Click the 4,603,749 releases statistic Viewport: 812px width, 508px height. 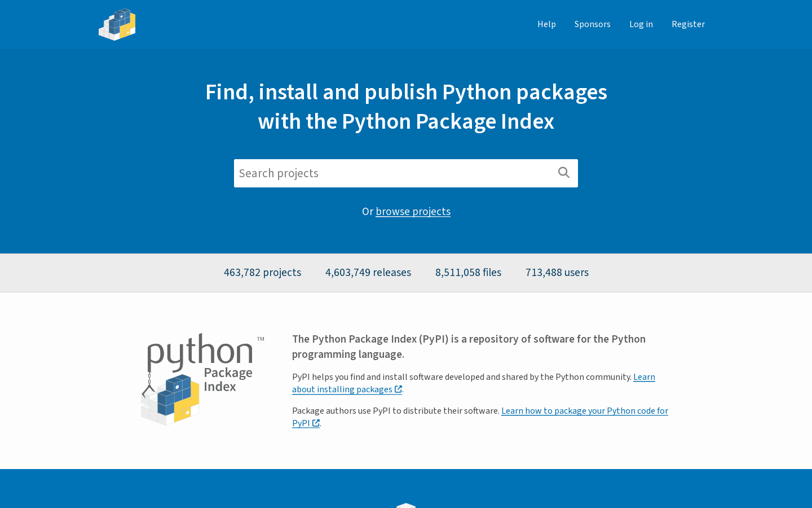tap(368, 273)
